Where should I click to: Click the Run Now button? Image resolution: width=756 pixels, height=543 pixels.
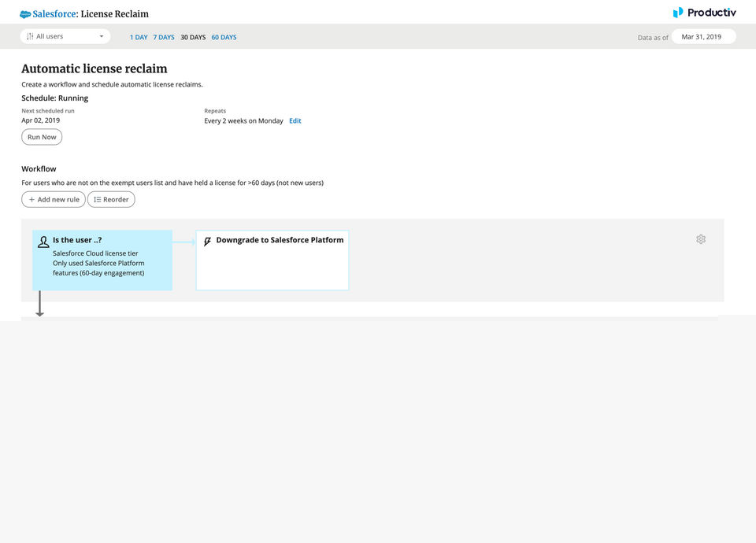[x=42, y=137]
